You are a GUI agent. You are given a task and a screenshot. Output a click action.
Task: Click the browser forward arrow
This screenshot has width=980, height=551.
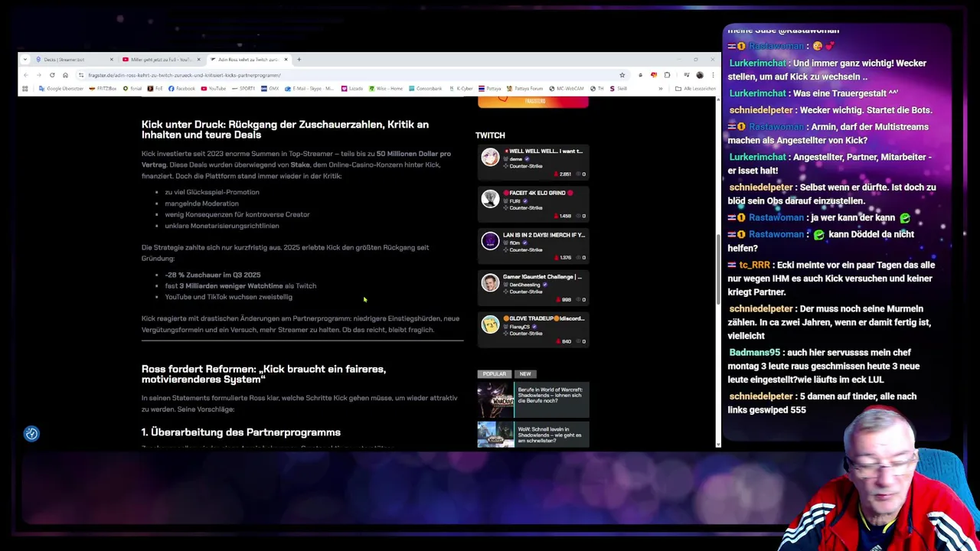point(38,75)
